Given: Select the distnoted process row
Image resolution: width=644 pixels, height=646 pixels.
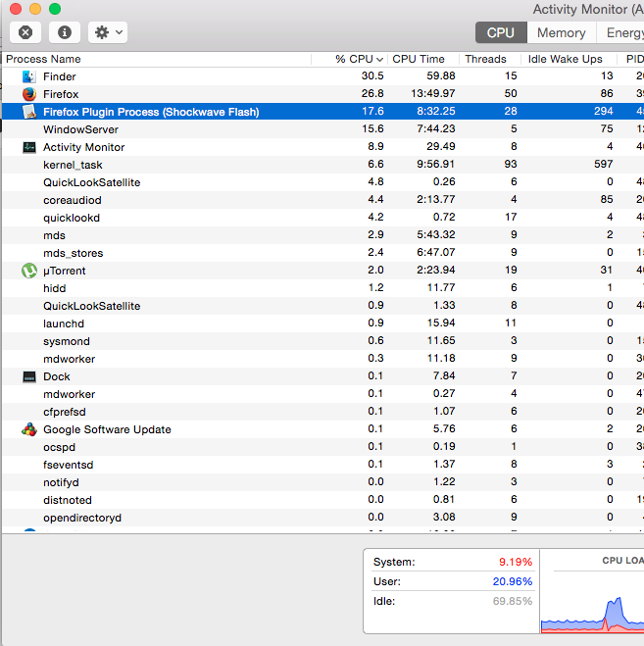Looking at the screenshot, I should (323, 500).
